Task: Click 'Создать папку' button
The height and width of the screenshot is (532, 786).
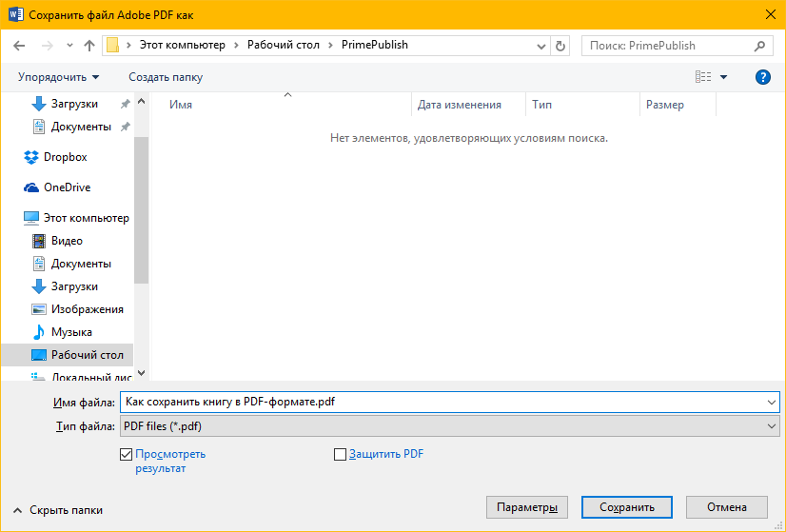Action: 166,77
